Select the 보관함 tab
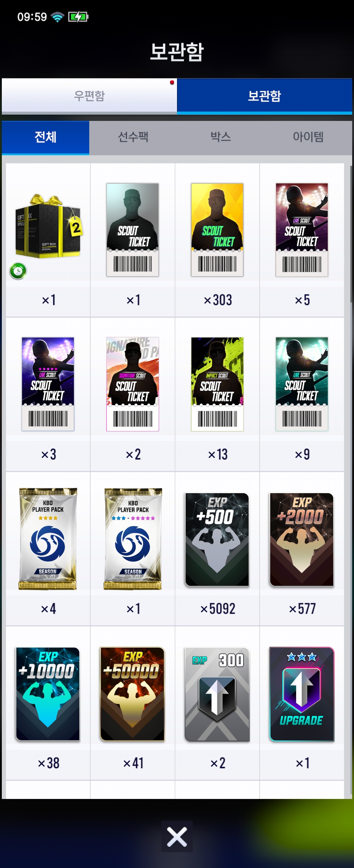Viewport: 354px width, 868px height. [x=264, y=96]
